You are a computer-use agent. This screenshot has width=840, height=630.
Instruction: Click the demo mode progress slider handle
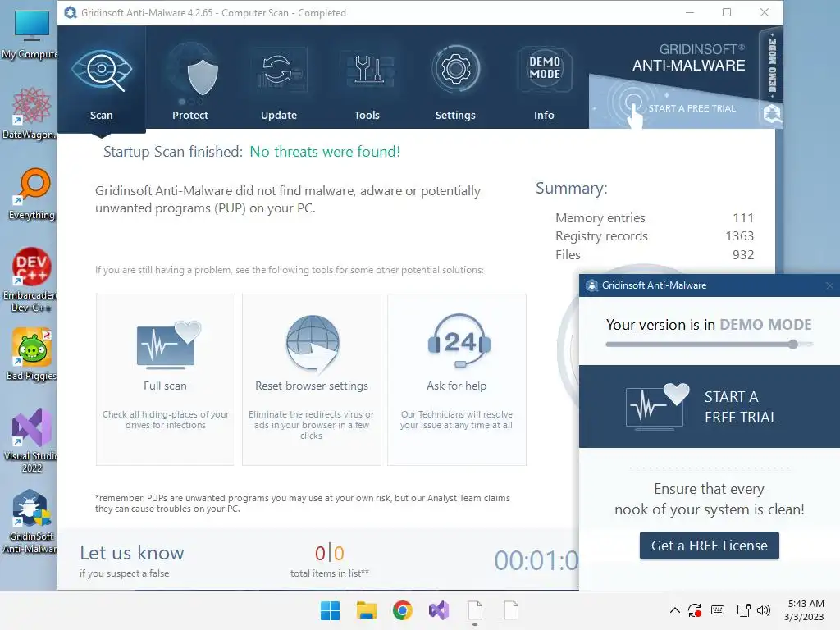[x=793, y=345]
